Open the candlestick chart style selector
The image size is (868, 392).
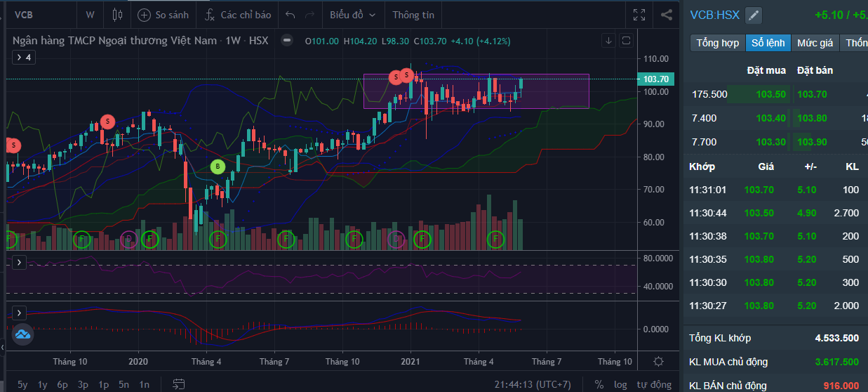(117, 14)
